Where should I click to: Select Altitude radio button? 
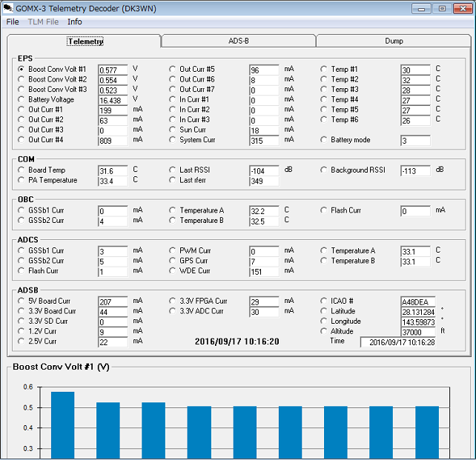point(323,331)
